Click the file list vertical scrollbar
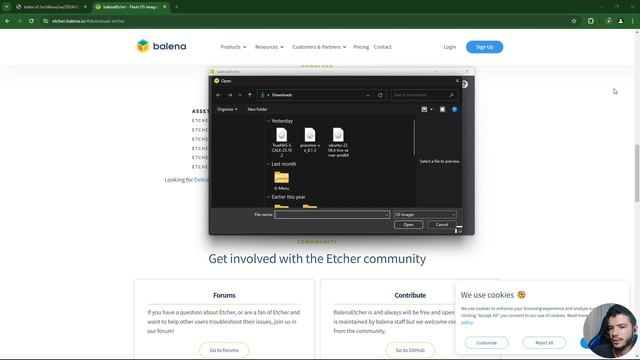 pyautogui.click(x=414, y=138)
